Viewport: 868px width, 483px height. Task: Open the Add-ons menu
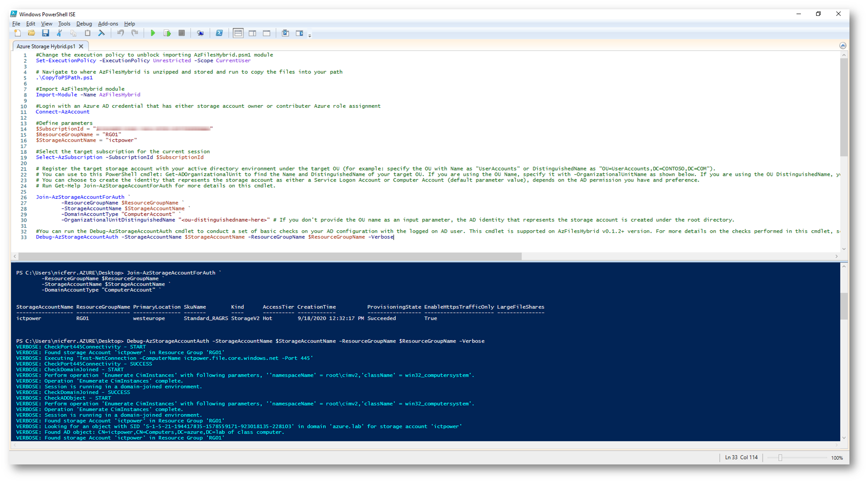[108, 24]
